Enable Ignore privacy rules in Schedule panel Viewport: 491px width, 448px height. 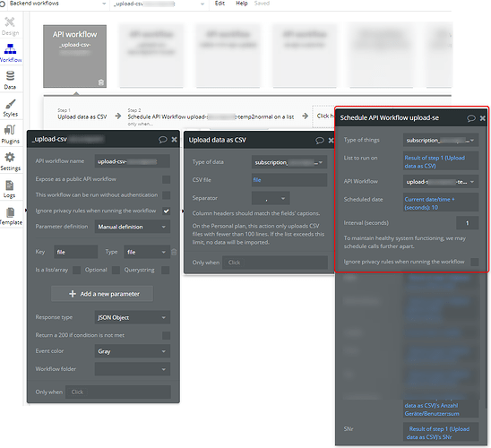pos(475,262)
